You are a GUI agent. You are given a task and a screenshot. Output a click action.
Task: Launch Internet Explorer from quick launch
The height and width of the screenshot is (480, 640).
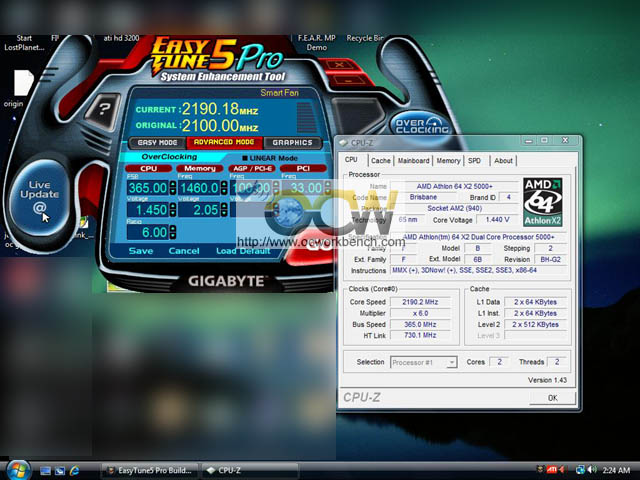[x=74, y=471]
